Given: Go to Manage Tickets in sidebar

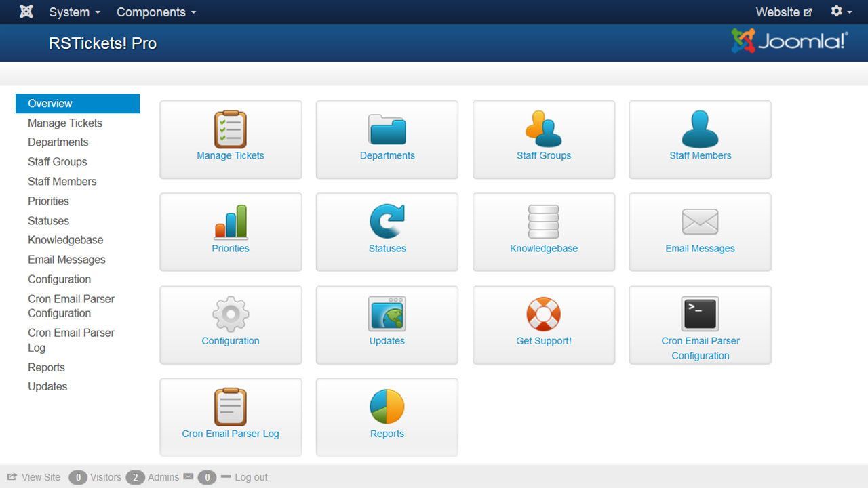Looking at the screenshot, I should click(x=65, y=123).
